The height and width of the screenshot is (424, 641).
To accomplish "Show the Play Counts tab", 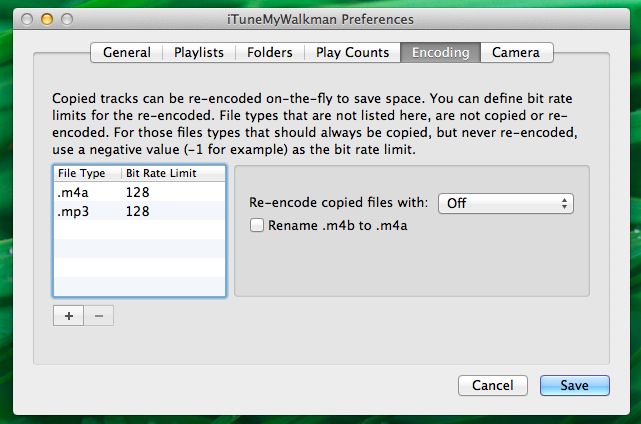I will click(352, 52).
